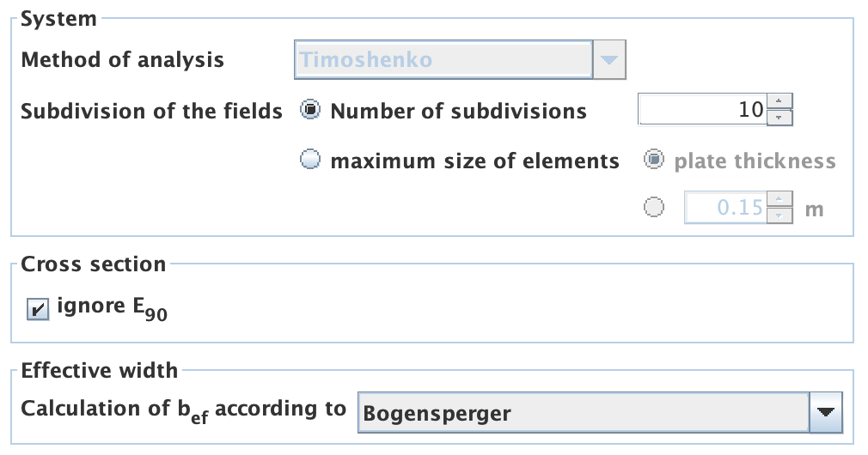Image resolution: width=868 pixels, height=455 pixels.
Task: Click the plate thickness label text
Action: [x=755, y=161]
